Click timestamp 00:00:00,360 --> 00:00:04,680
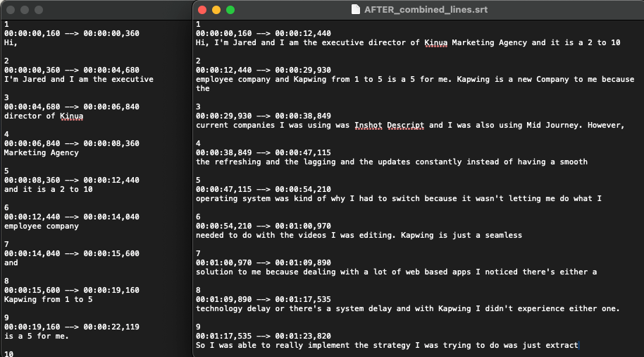The height and width of the screenshot is (357, 644). click(72, 70)
